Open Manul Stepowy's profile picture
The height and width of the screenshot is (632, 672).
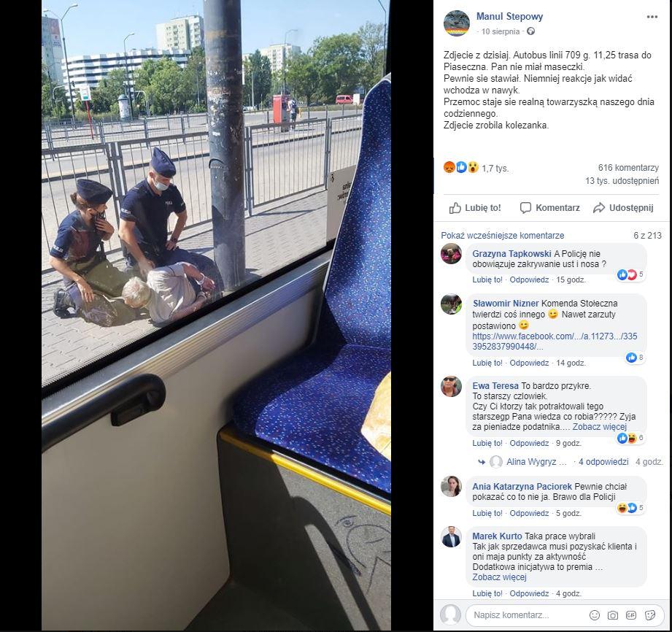coord(457,23)
